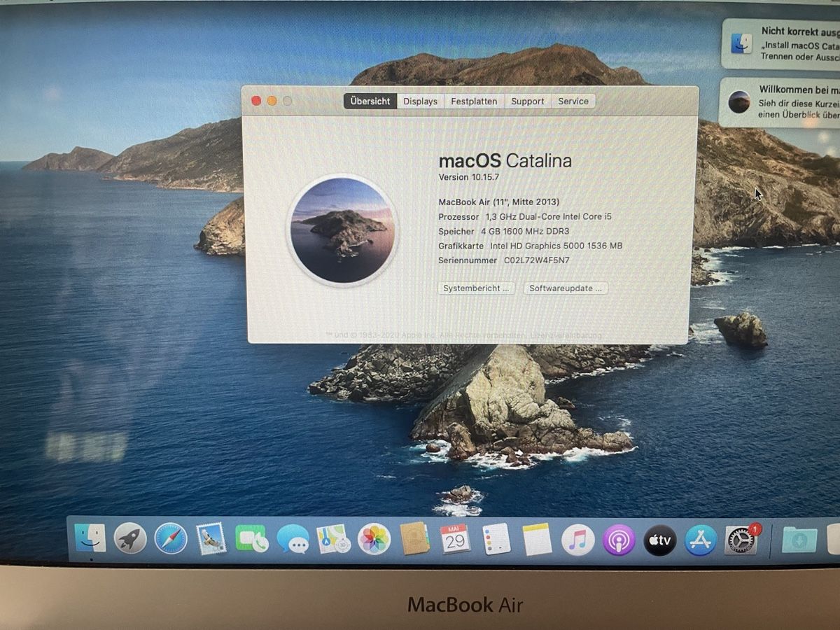Switch to the Displays tab
840x630 pixels.
[420, 101]
